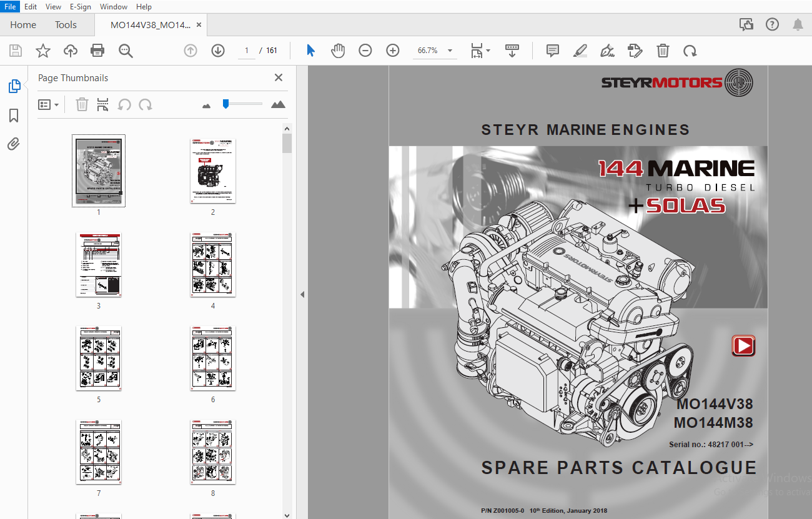Open the Bookmarks pane in the sidebar
This screenshot has width=812, height=519.
pos(14,116)
